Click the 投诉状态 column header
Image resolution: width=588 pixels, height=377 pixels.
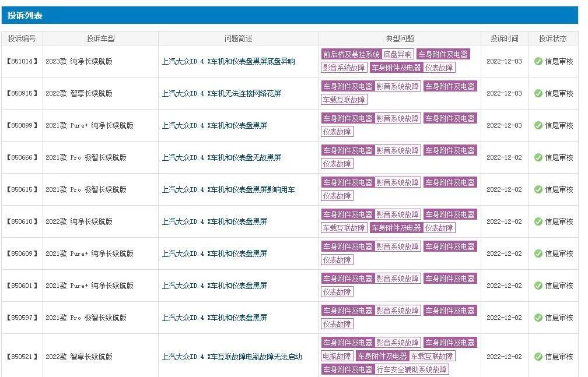[553, 38]
